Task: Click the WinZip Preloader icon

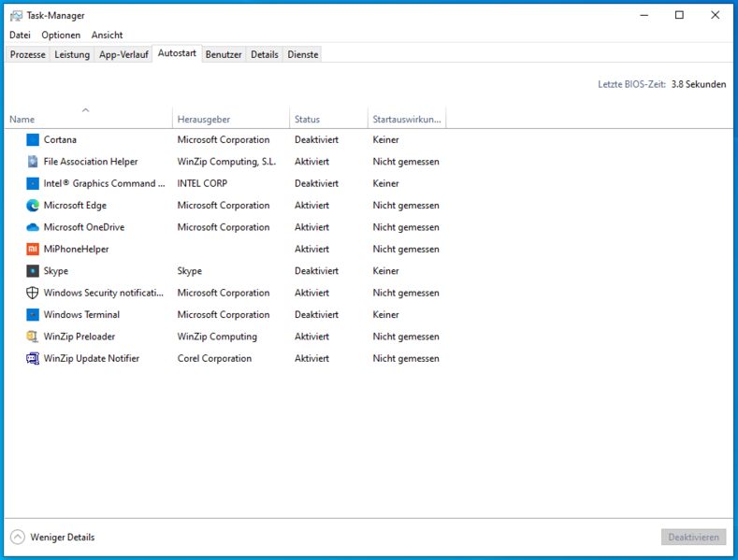Action: 33,337
